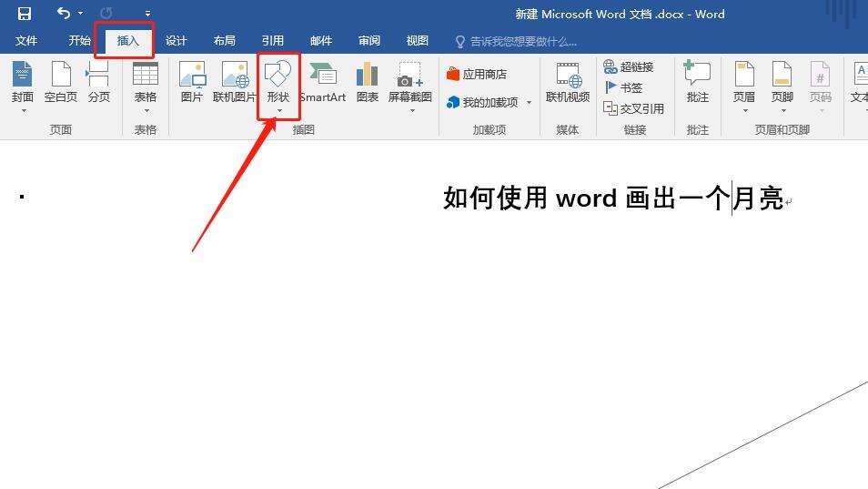This screenshot has height=489, width=868.
Task: Open 我的加载项 my add-ins
Action: click(483, 103)
